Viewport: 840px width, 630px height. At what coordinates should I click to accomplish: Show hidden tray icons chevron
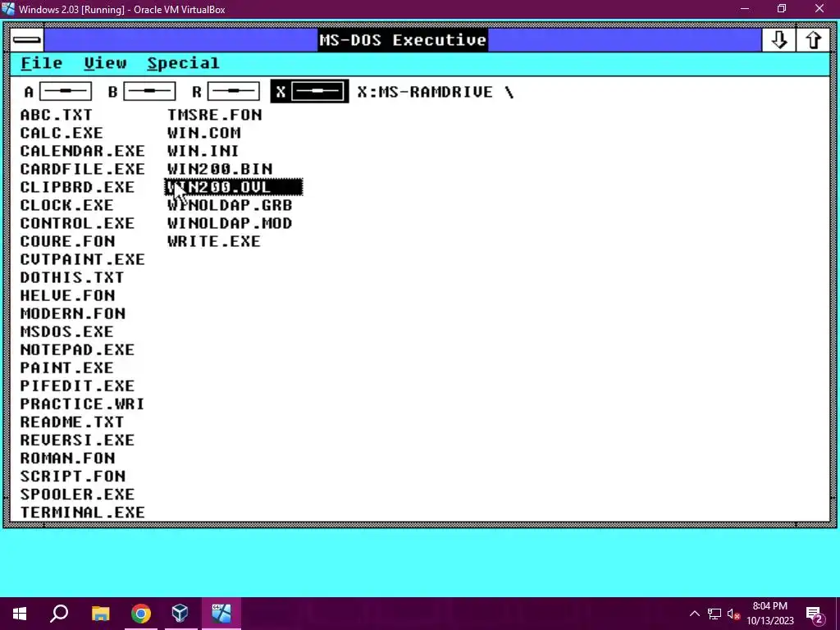694,614
